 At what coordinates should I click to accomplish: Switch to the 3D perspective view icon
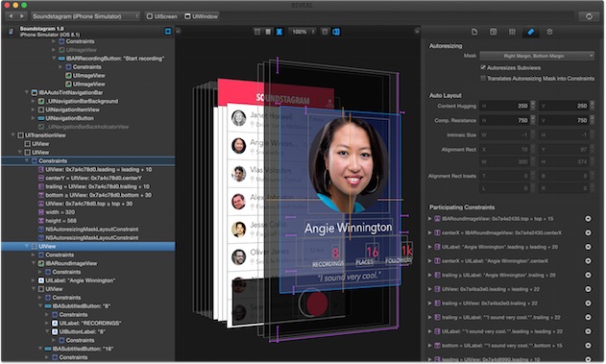[x=336, y=32]
